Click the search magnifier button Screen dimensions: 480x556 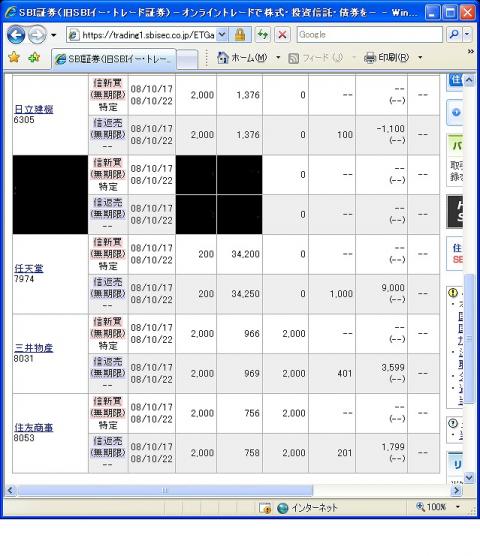[454, 34]
